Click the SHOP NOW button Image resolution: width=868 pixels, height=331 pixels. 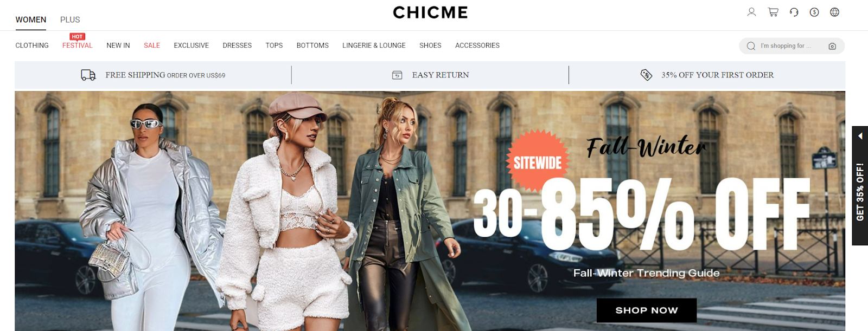click(647, 310)
